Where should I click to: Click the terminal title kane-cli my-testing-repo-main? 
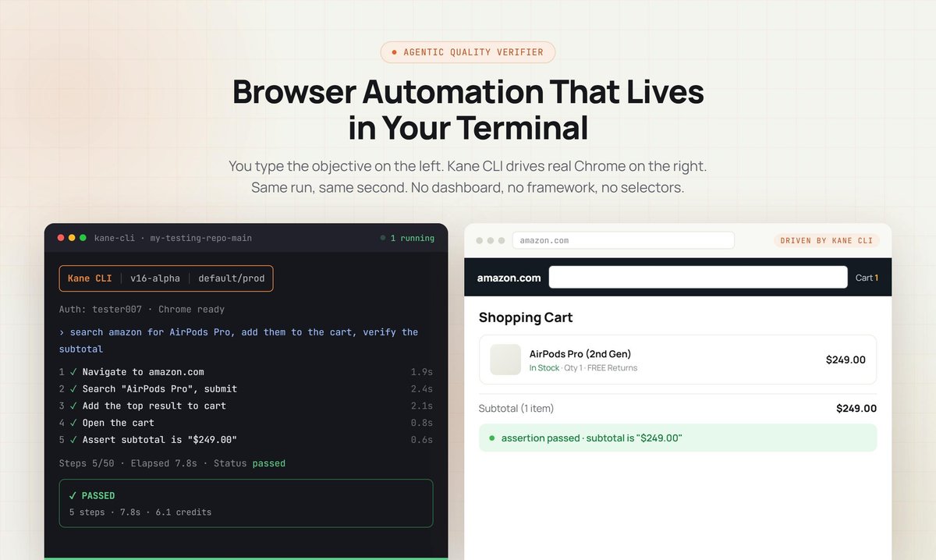click(173, 238)
